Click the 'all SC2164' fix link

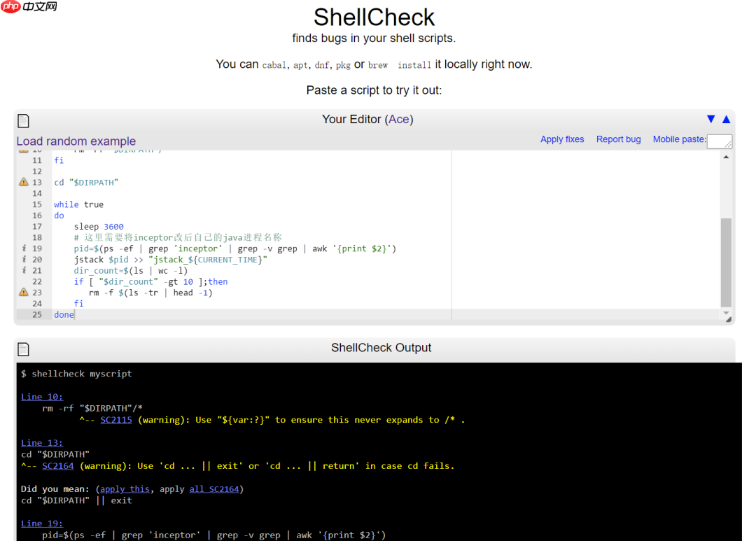click(214, 489)
